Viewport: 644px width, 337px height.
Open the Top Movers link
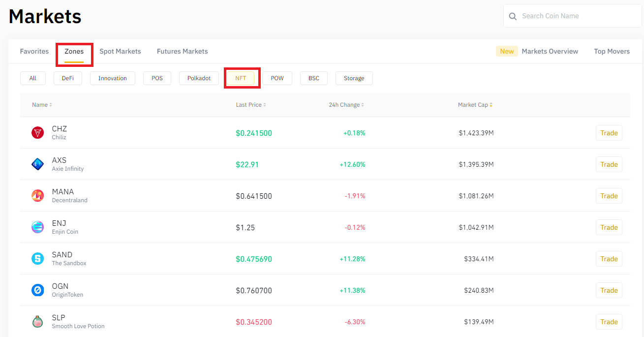(x=612, y=51)
